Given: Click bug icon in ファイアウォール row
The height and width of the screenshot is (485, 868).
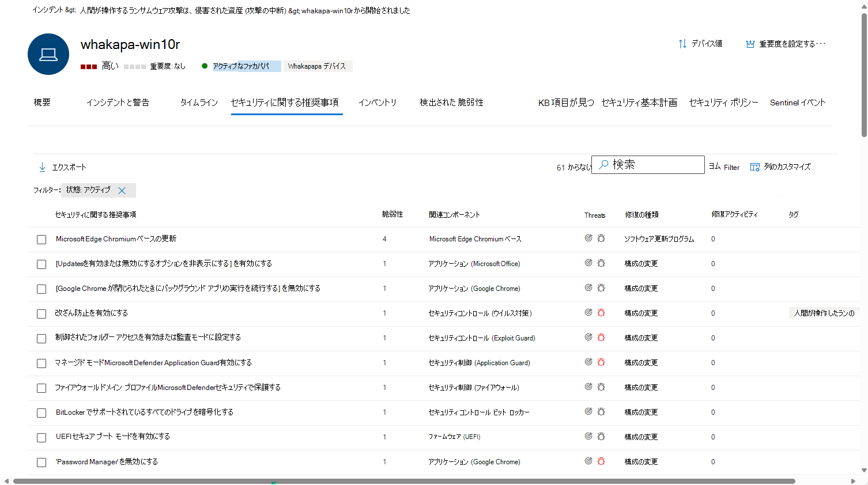Looking at the screenshot, I should pos(601,387).
